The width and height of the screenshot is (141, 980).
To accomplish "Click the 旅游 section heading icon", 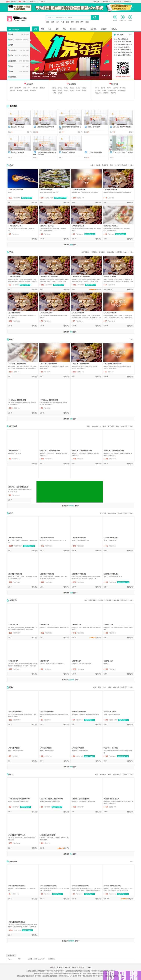I will coord(7,513).
